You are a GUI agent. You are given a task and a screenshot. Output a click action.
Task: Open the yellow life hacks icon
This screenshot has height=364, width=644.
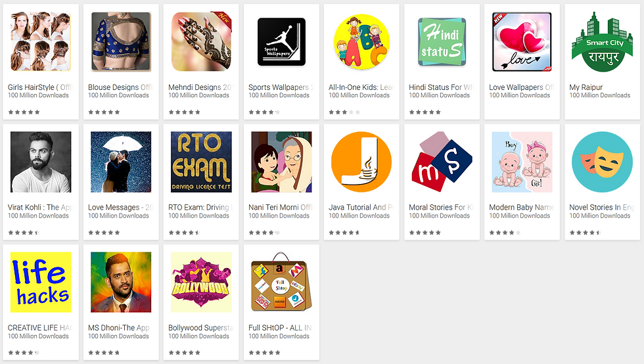(x=41, y=283)
